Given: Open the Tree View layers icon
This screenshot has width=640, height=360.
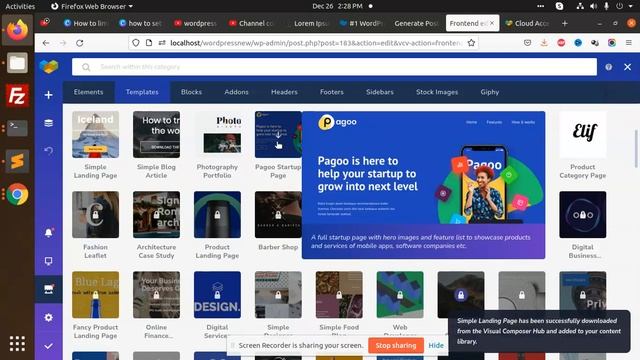Looking at the screenshot, I should pos(49,123).
